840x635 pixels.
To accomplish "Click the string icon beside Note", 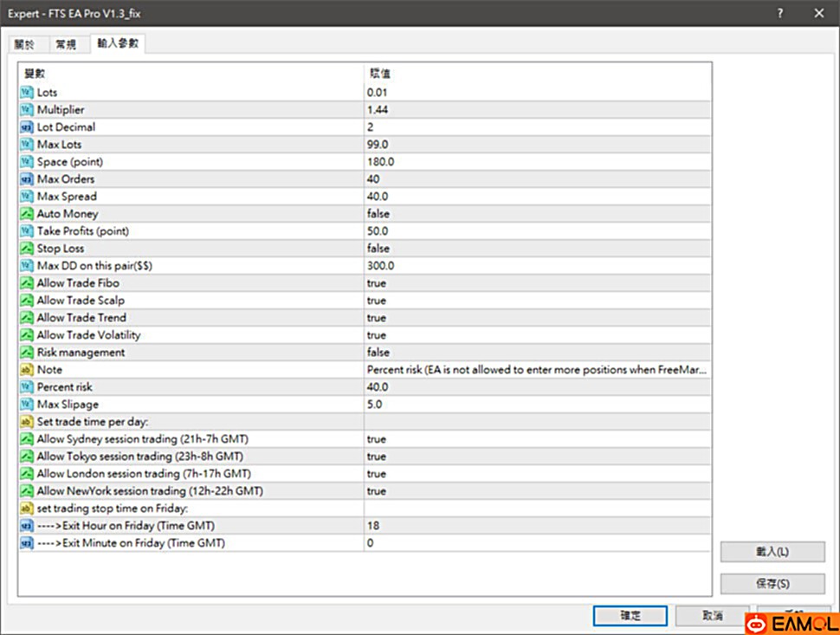I will click(27, 370).
